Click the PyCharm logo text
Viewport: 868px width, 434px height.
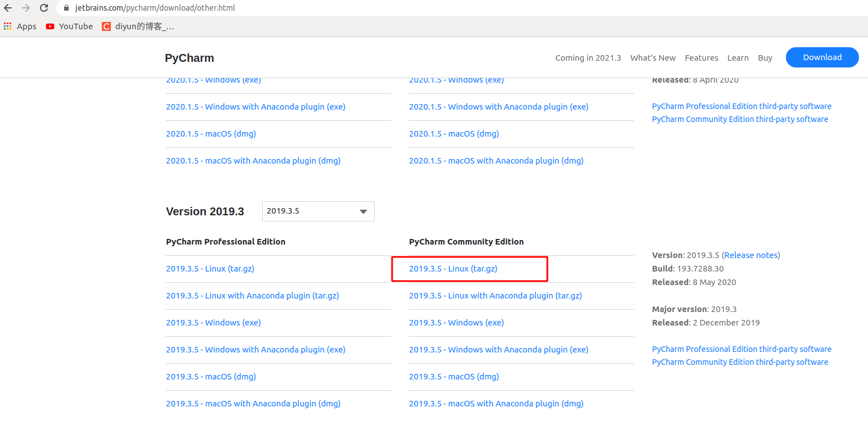pyautogui.click(x=190, y=58)
